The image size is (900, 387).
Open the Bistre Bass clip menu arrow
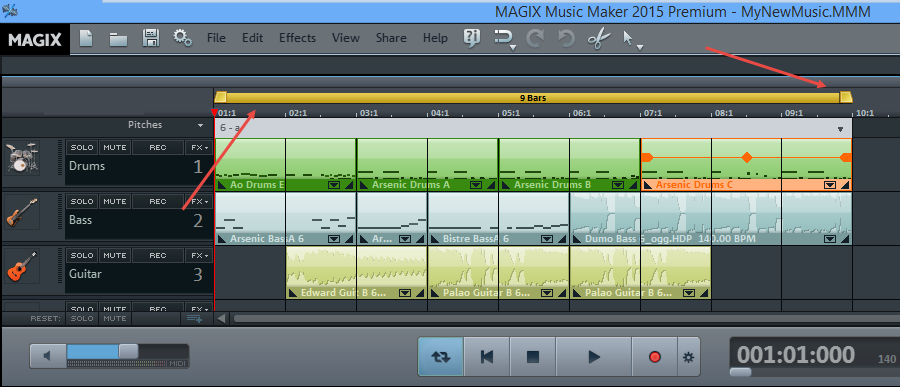pos(547,239)
